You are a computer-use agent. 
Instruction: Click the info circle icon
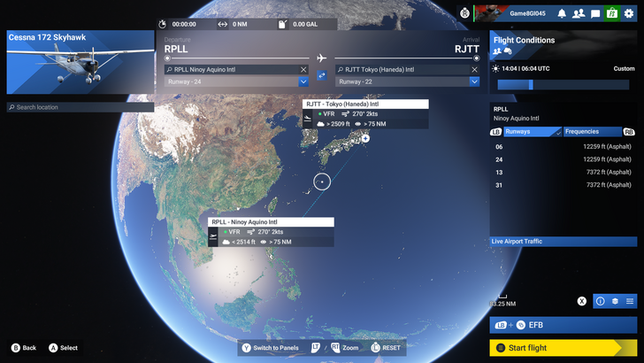pyautogui.click(x=601, y=301)
